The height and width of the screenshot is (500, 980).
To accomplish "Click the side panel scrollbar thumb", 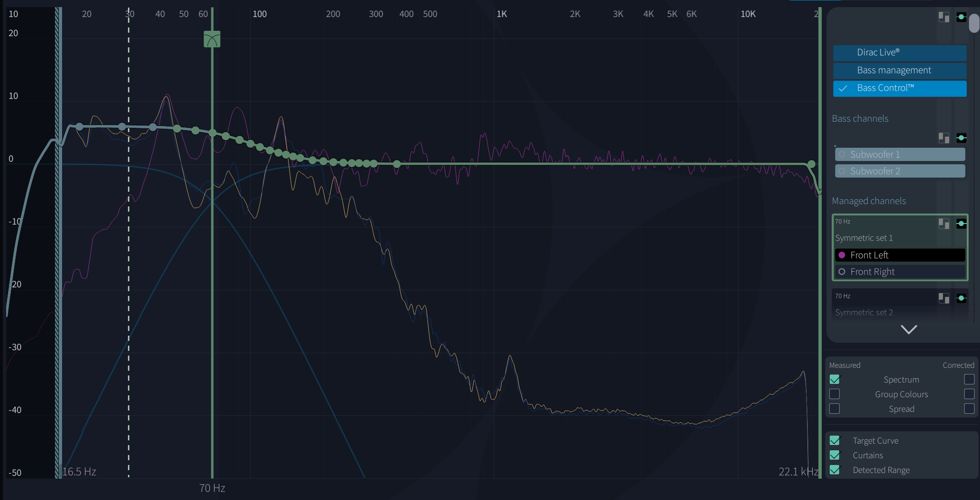I will coord(974,23).
